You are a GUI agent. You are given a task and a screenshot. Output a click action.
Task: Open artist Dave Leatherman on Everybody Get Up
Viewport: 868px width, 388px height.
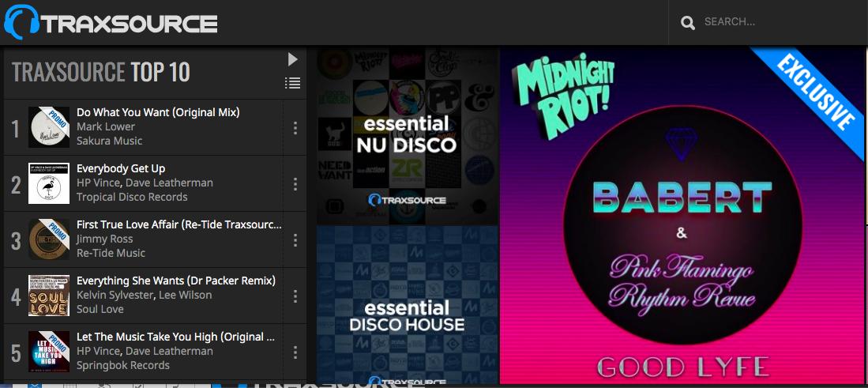click(169, 183)
